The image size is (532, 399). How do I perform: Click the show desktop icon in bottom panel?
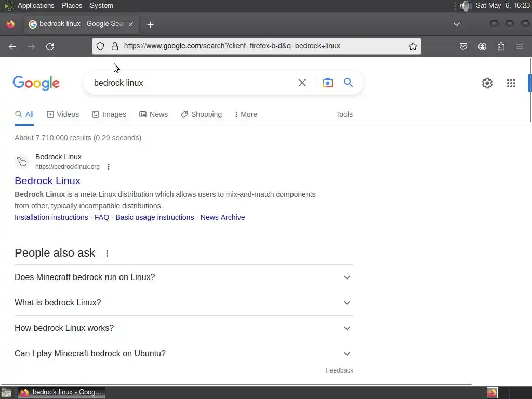click(6, 393)
